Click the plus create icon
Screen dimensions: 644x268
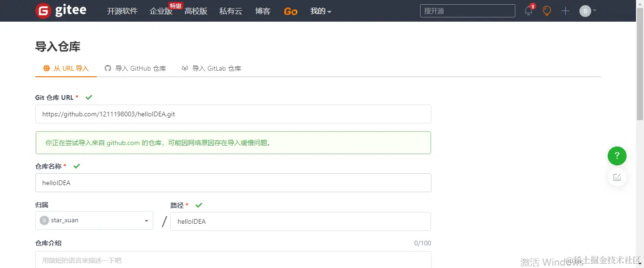coord(566,11)
